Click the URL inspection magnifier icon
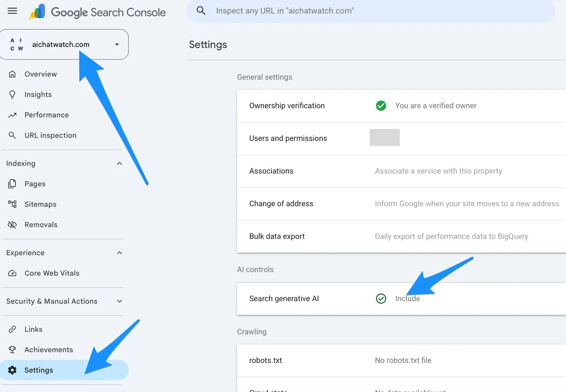 pos(12,135)
